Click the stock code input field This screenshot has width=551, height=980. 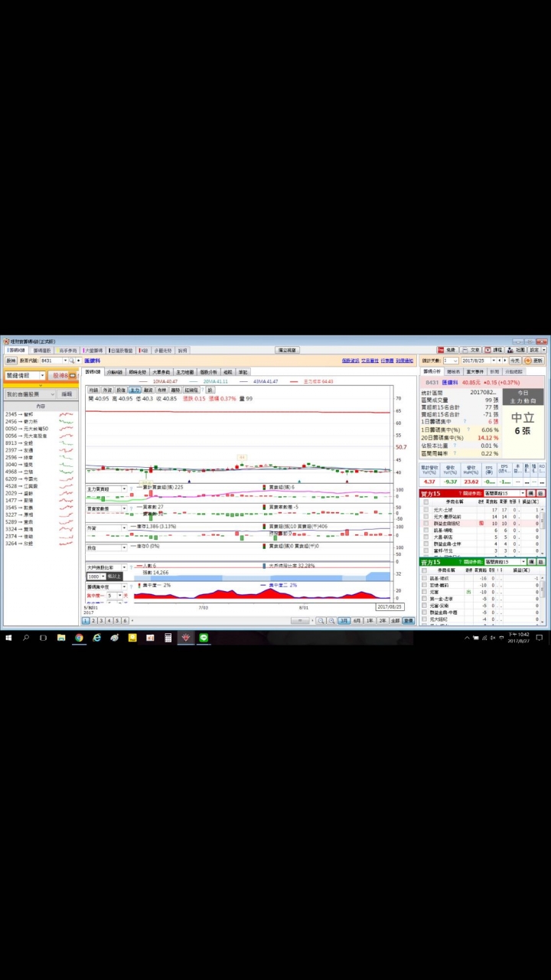(51, 361)
